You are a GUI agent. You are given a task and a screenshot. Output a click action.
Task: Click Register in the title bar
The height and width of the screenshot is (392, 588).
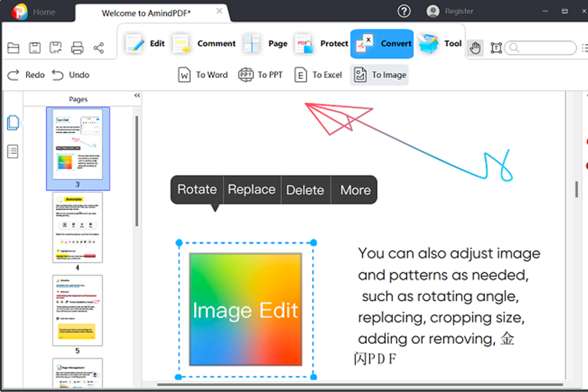tap(460, 11)
